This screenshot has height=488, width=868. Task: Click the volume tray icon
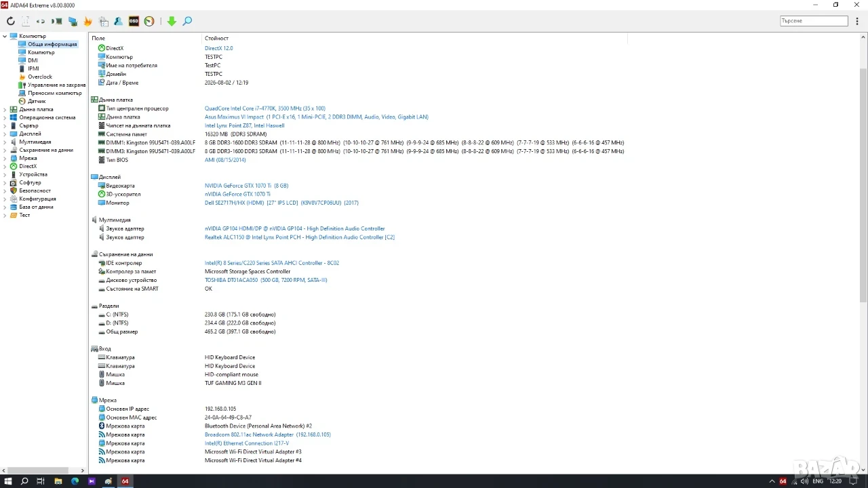coord(804,481)
